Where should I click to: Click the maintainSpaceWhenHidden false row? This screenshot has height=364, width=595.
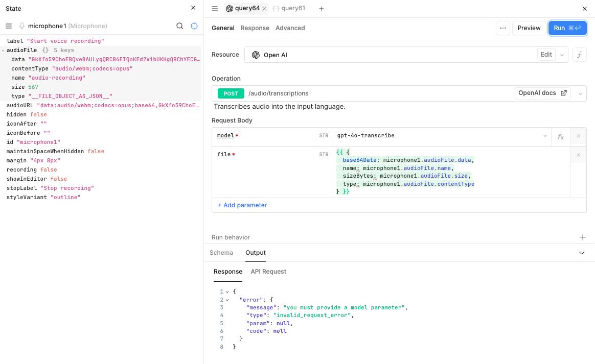click(101, 151)
